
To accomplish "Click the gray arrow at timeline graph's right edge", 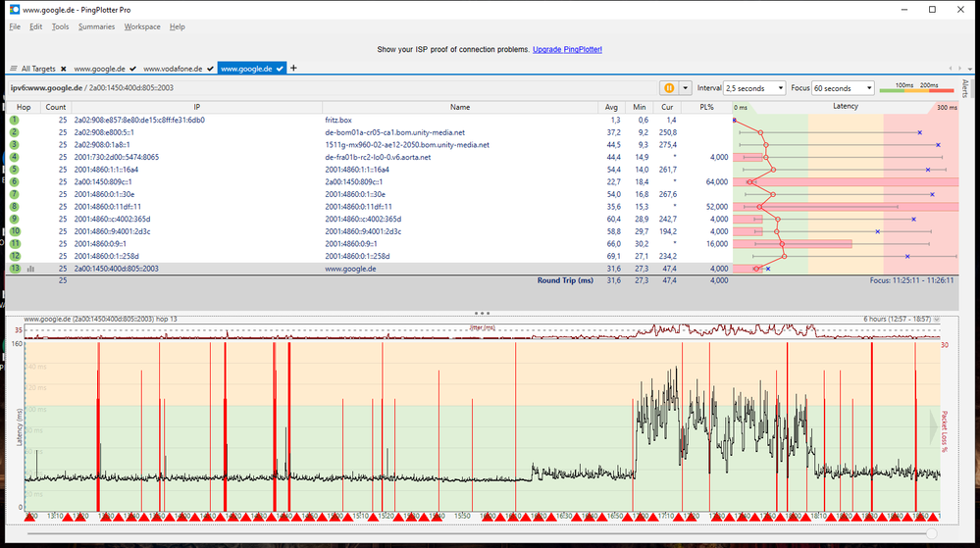I will (934, 426).
